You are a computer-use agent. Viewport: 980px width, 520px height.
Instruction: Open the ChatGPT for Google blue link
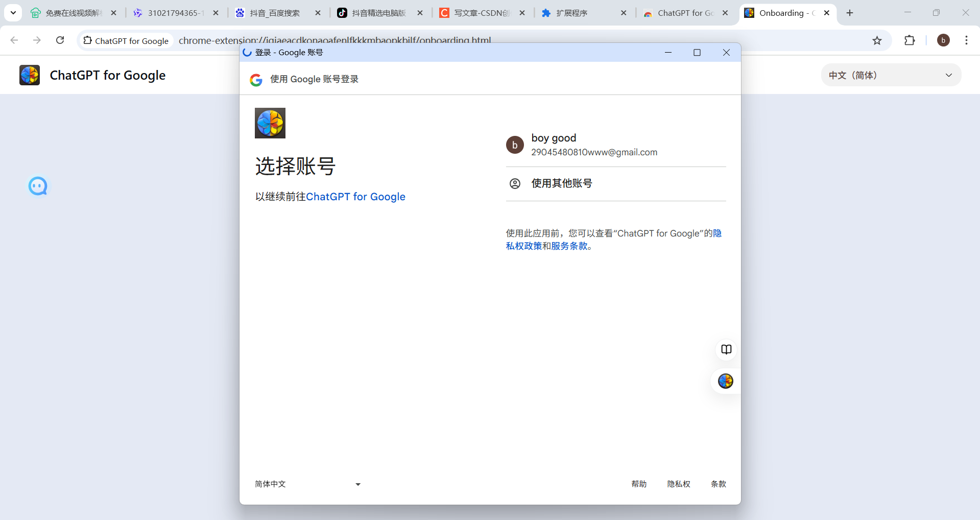[x=355, y=197]
